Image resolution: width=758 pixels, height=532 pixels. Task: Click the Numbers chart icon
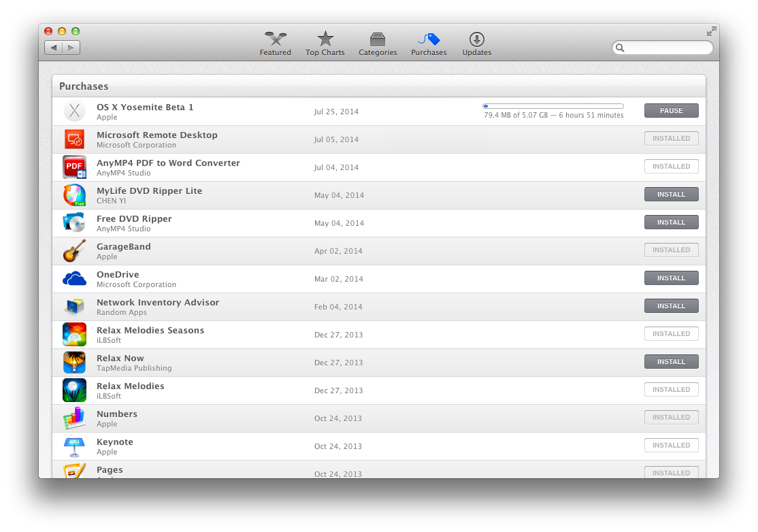(x=74, y=418)
